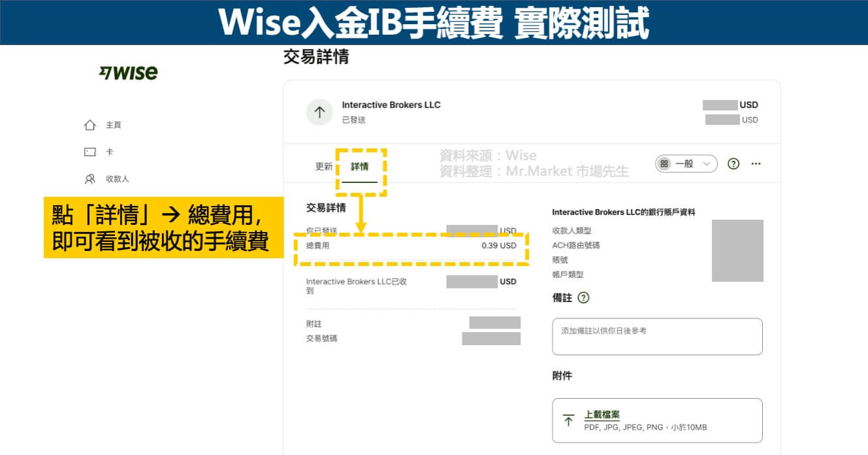Switch to the 更新 tab

324,167
